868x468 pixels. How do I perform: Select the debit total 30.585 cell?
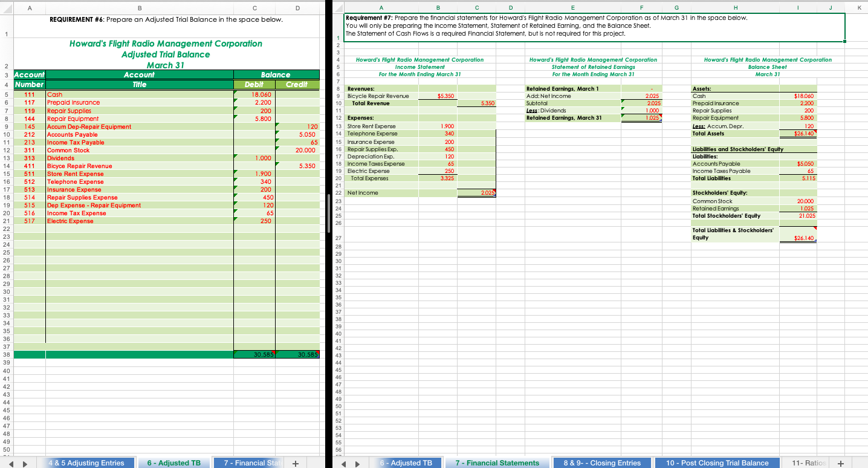(254, 354)
